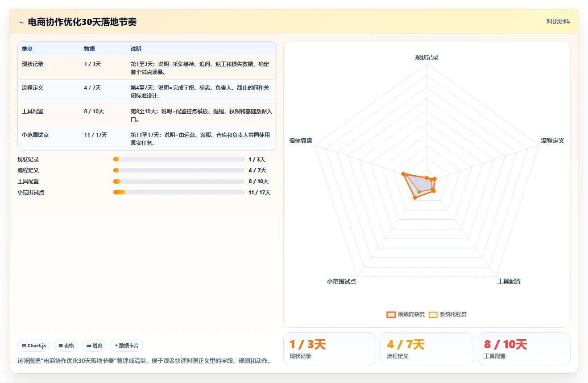Click the 小范围试点 axis label on the radar chart
This screenshot has width=588, height=383.
coord(341,281)
